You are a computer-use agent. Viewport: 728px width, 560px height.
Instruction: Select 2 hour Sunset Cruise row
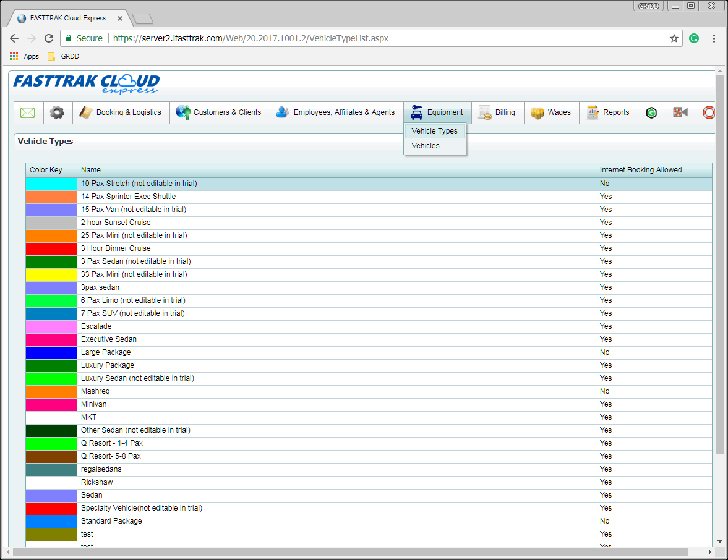[369, 223]
